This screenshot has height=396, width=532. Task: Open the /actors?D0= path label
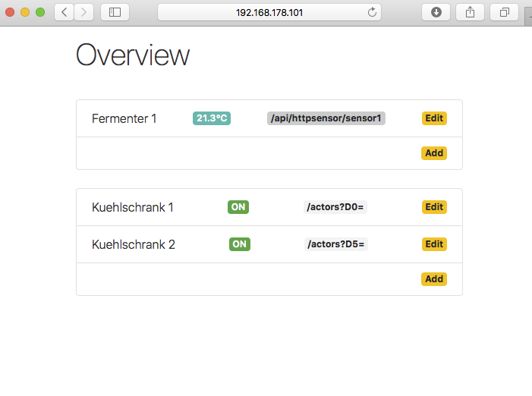tap(335, 207)
